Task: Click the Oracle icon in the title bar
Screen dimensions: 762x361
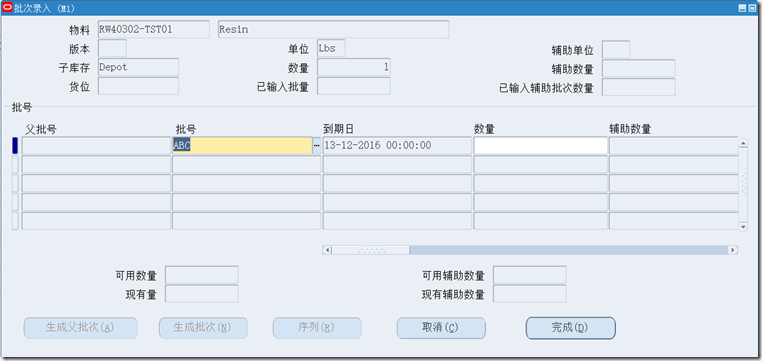Action: pos(7,8)
